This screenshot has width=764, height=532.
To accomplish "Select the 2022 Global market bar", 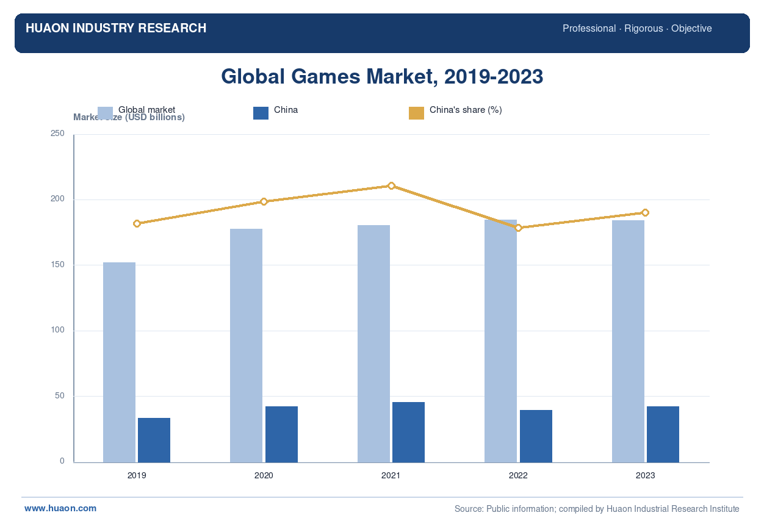I will [x=500, y=341].
